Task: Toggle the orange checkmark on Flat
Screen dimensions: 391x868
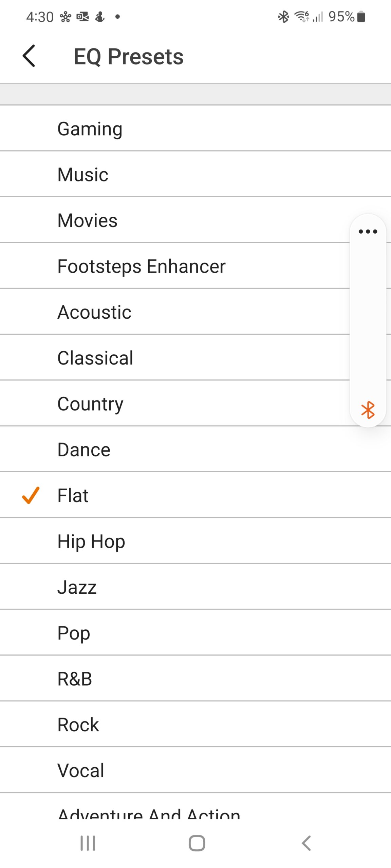Action: (31, 495)
